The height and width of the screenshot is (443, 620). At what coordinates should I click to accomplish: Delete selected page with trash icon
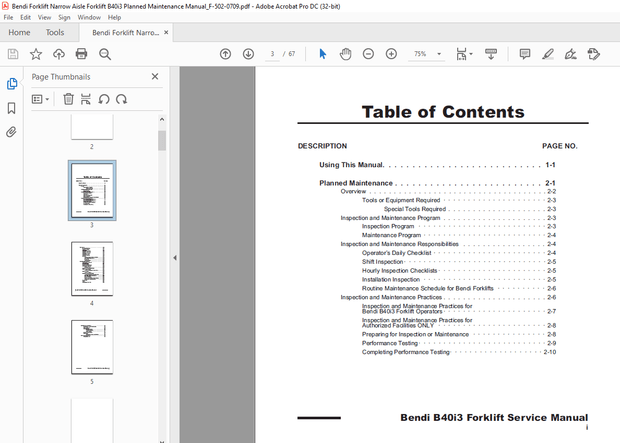click(68, 99)
